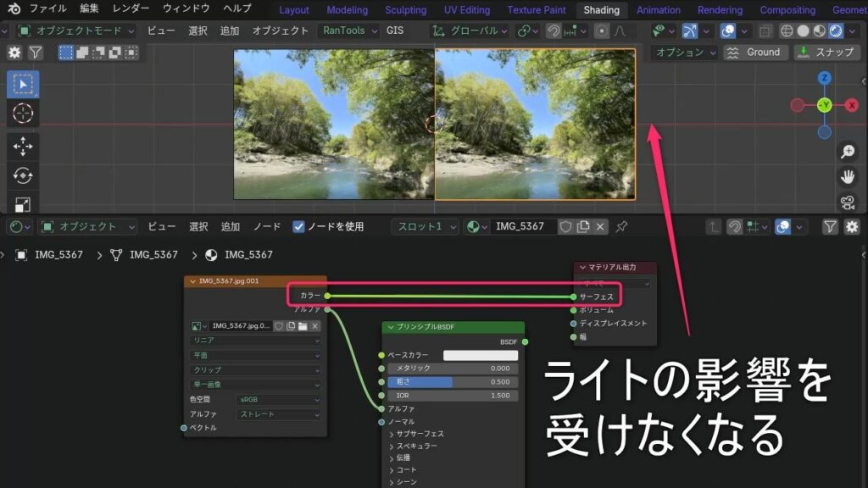Toggle proportional editing
Viewport: 868px width, 488px height.
click(x=602, y=31)
